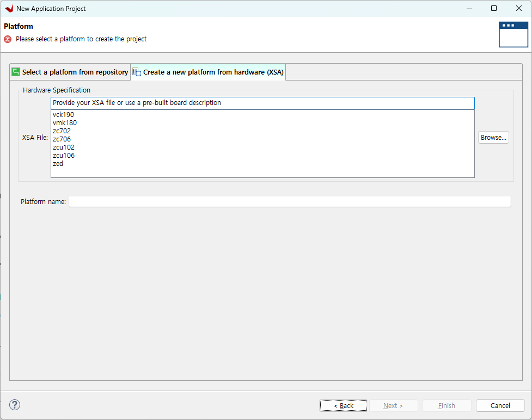This screenshot has width=532, height=420.
Task: Go to previous page with Back button
Action: (343, 406)
